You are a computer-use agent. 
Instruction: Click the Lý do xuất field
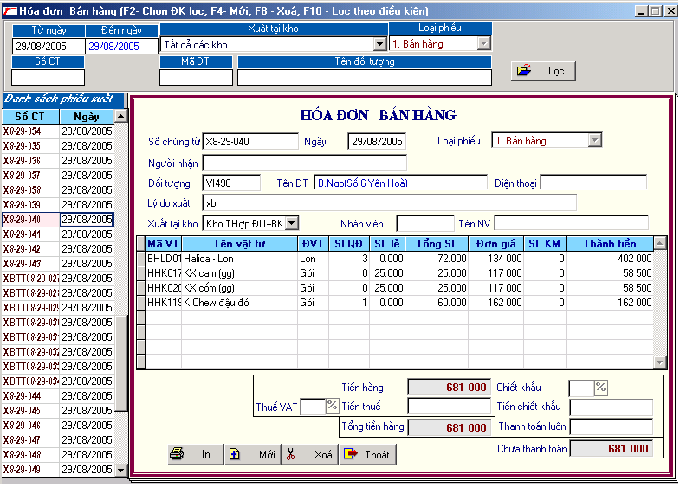point(390,202)
